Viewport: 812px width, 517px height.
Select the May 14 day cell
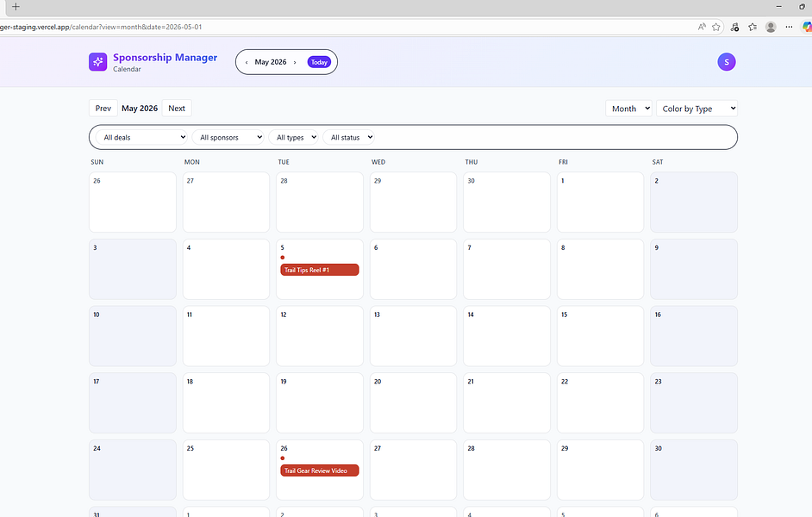point(507,336)
